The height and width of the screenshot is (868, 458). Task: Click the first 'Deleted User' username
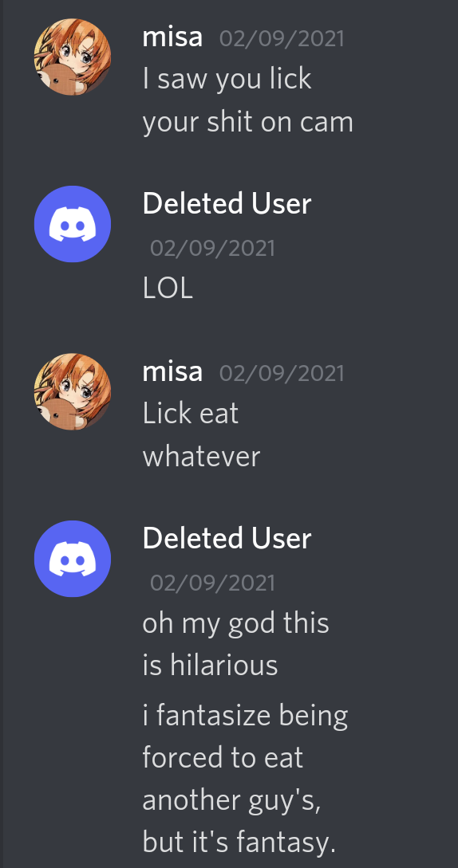(227, 204)
